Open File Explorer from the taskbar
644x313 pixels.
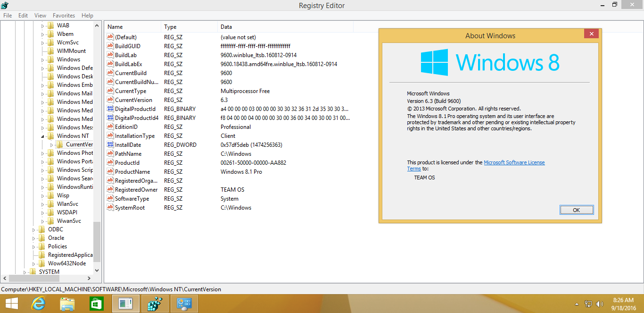(67, 304)
